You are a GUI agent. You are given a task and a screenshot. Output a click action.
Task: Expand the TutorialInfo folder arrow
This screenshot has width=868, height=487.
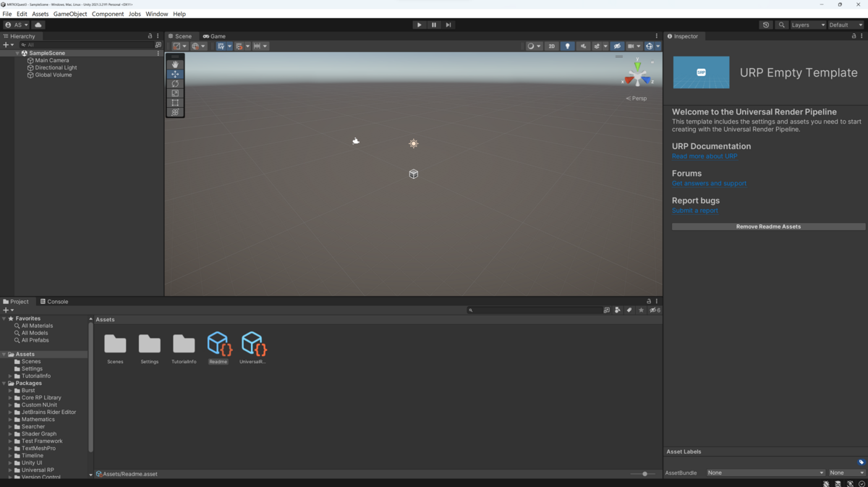pos(10,376)
